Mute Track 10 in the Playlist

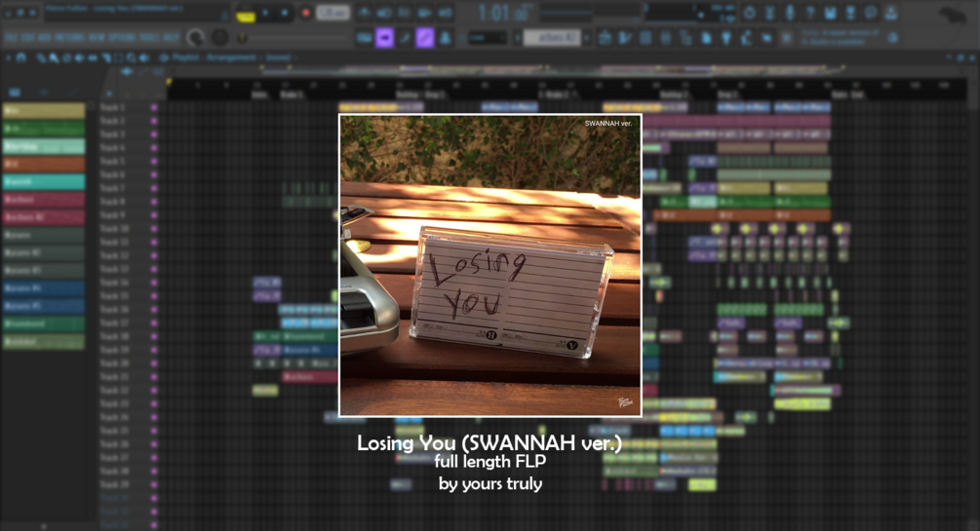tap(154, 229)
